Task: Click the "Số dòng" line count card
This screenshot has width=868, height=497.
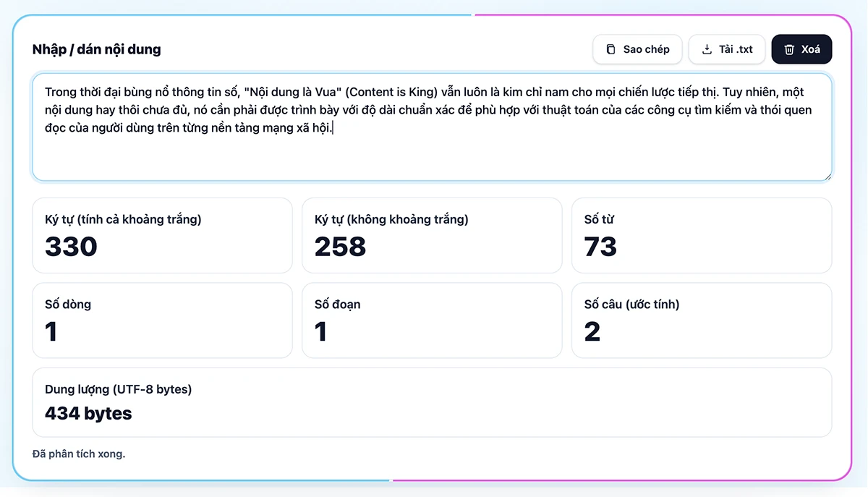Action: (162, 320)
